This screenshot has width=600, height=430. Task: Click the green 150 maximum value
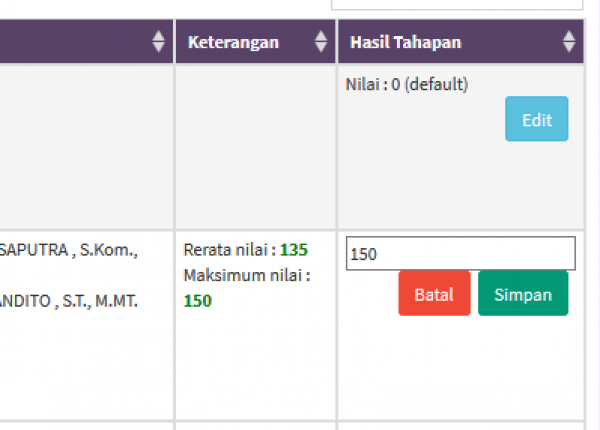coord(197,301)
